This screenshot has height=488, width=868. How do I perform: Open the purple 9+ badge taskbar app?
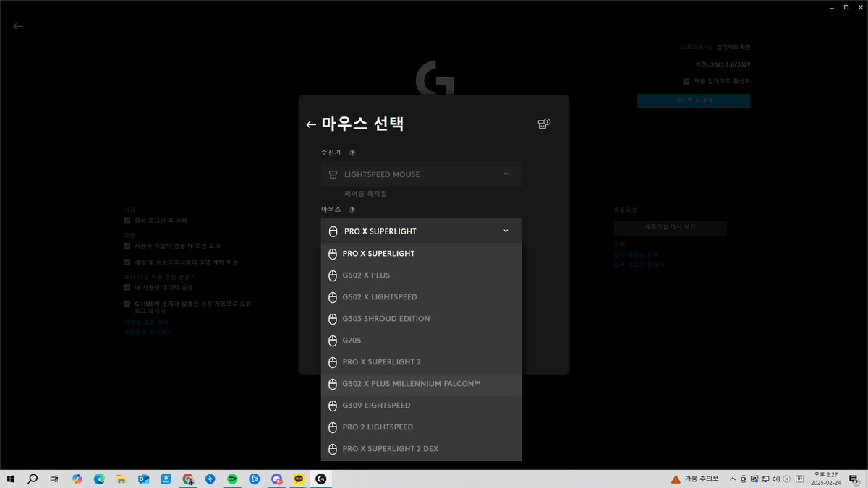point(276,479)
